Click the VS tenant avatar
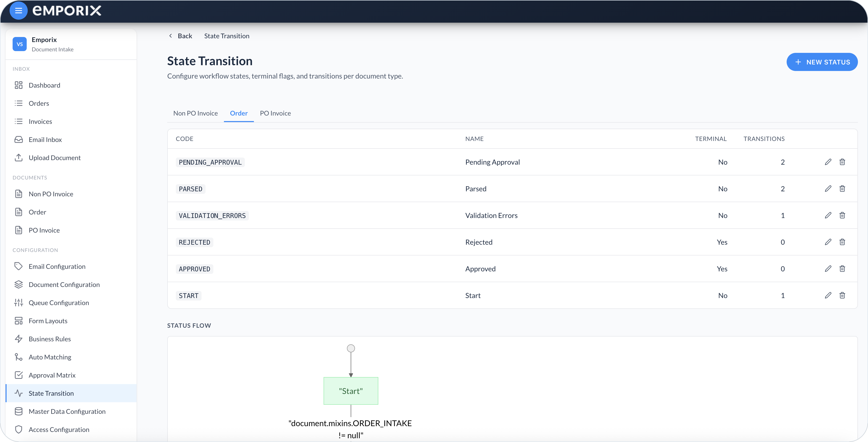This screenshot has width=868, height=442. (20, 44)
